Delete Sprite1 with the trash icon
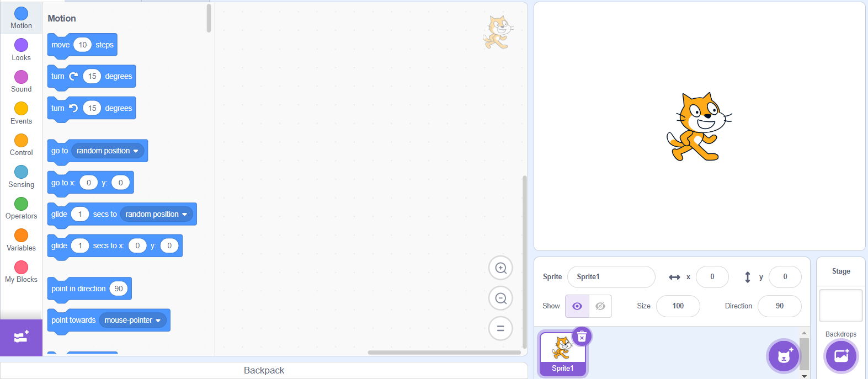 pos(582,337)
